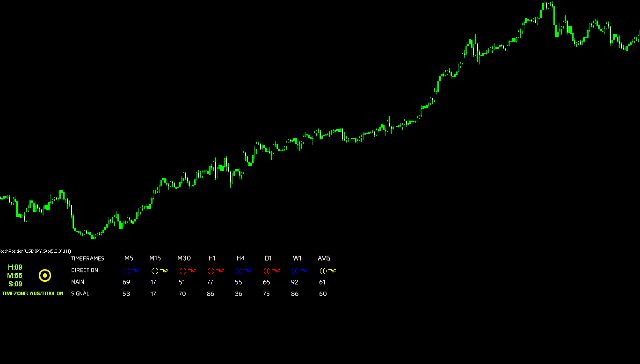
Task: Click the S:09 seconds countdown
Action: (x=15, y=284)
